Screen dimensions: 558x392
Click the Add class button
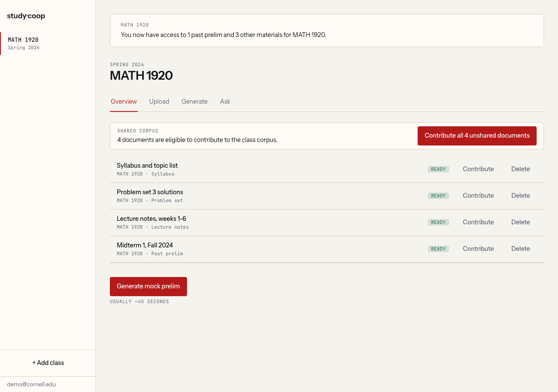tap(48, 363)
